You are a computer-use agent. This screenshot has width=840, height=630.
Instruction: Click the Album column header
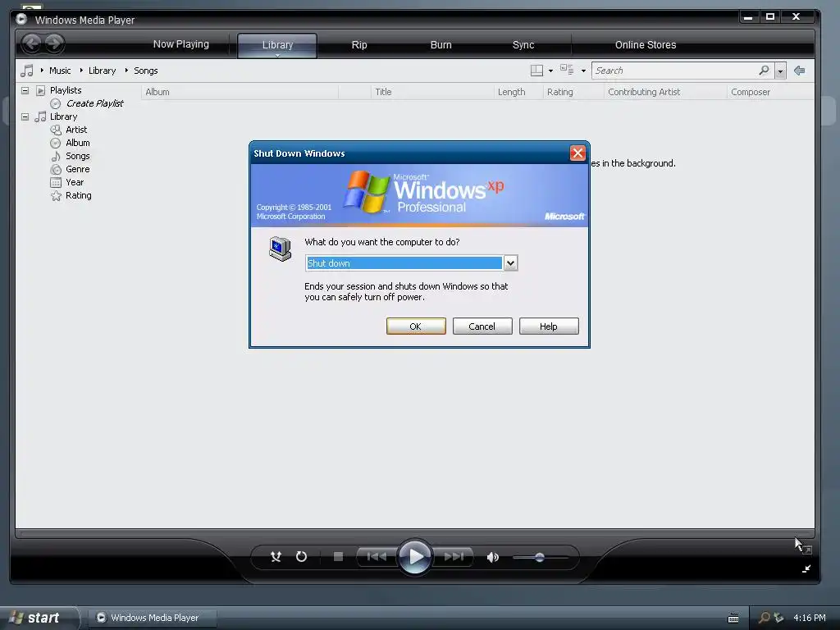point(240,92)
